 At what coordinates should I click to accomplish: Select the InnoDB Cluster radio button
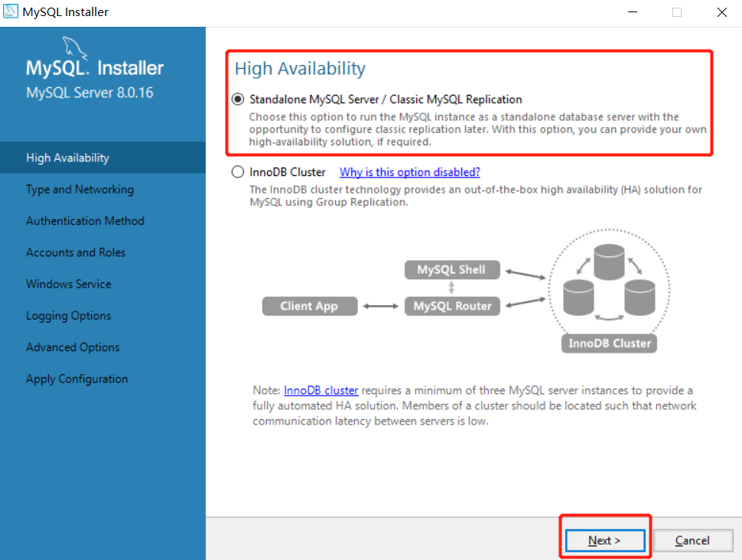[x=238, y=172]
